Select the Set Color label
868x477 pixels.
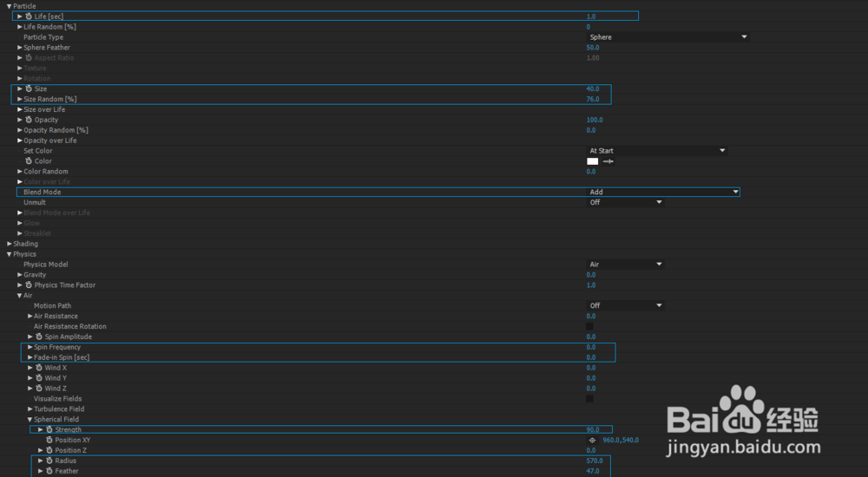click(x=37, y=151)
